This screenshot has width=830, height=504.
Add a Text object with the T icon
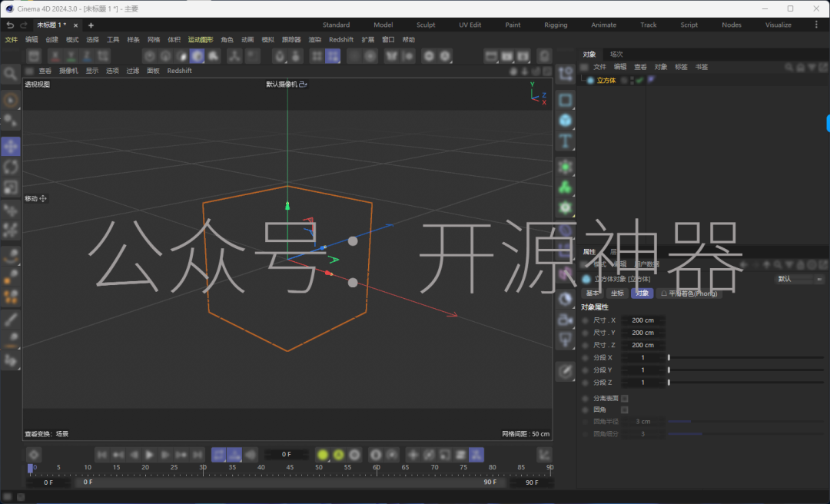[566, 141]
